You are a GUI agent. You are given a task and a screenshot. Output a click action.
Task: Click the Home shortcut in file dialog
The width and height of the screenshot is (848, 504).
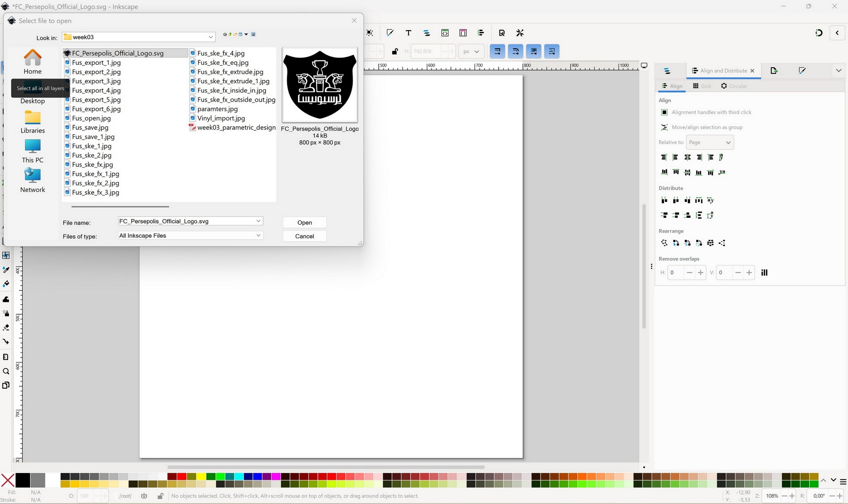[x=32, y=62]
